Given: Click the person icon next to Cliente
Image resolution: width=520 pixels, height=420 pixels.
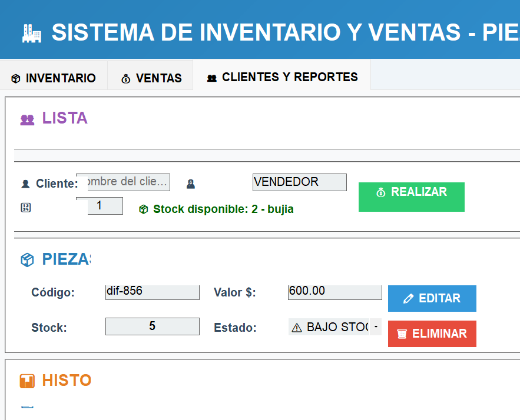Looking at the screenshot, I should pos(25,184).
